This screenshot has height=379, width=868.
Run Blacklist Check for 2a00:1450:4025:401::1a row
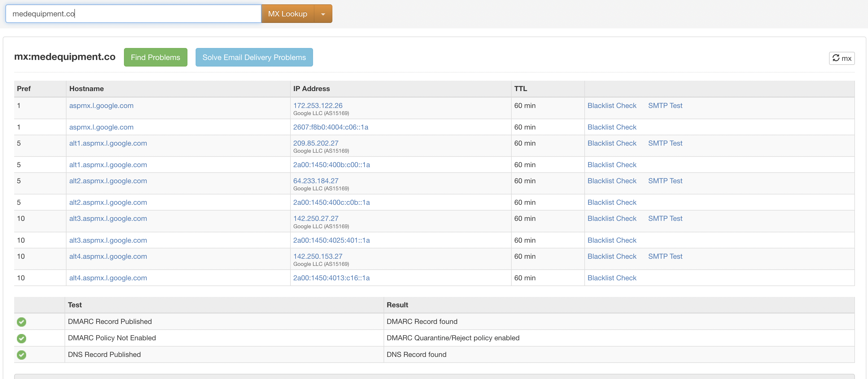coord(612,240)
